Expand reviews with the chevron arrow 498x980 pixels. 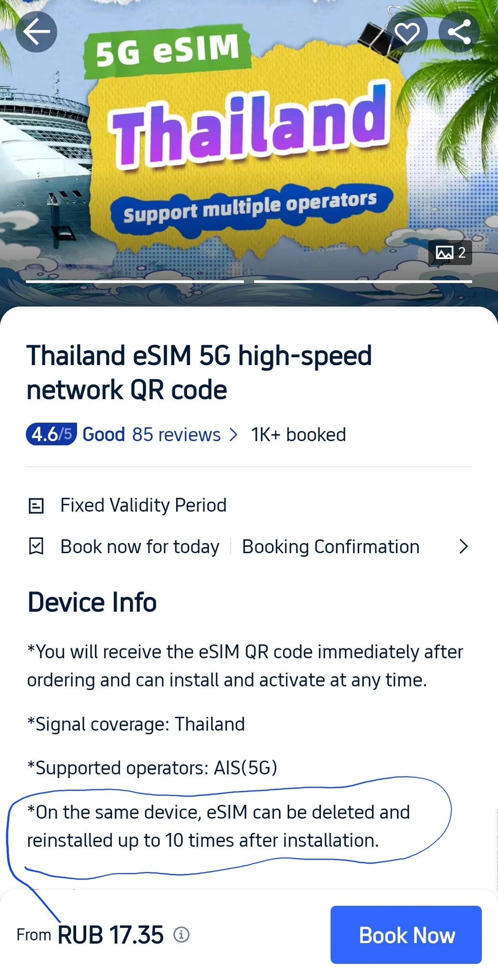tap(234, 434)
